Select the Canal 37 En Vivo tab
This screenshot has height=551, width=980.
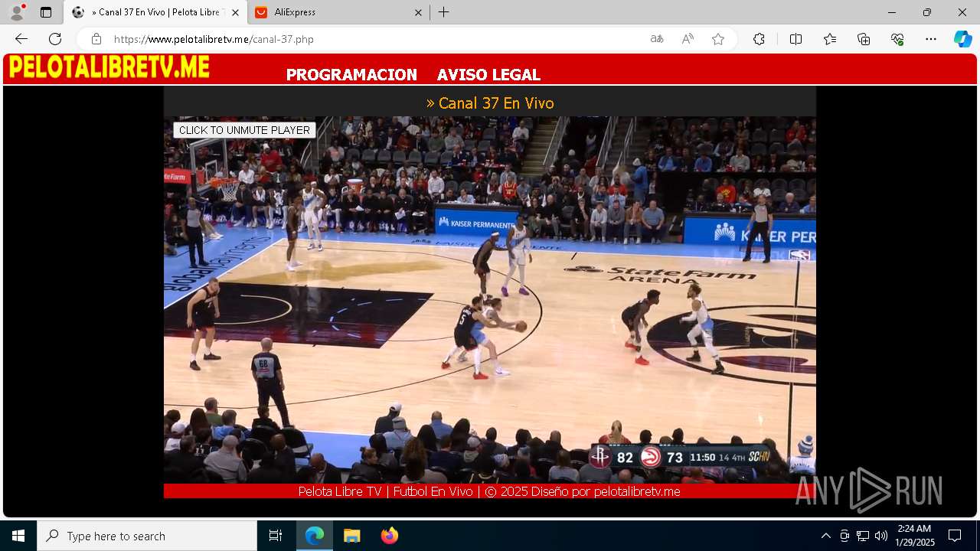click(155, 12)
